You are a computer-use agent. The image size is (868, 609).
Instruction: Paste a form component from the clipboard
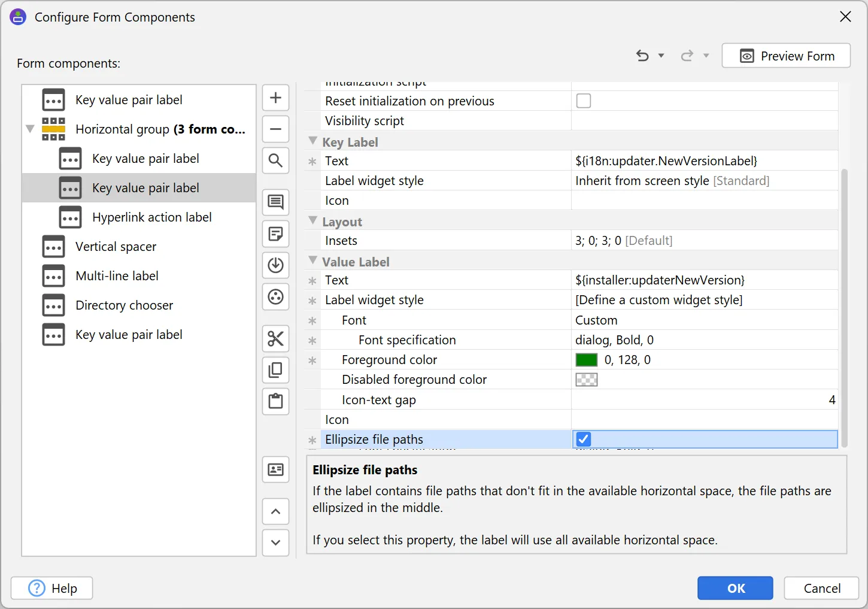[x=275, y=401]
